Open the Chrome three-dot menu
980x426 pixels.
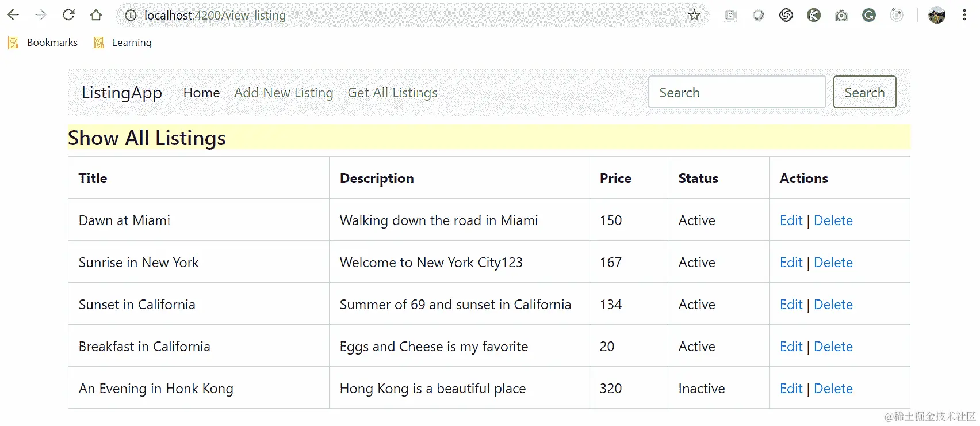964,16
